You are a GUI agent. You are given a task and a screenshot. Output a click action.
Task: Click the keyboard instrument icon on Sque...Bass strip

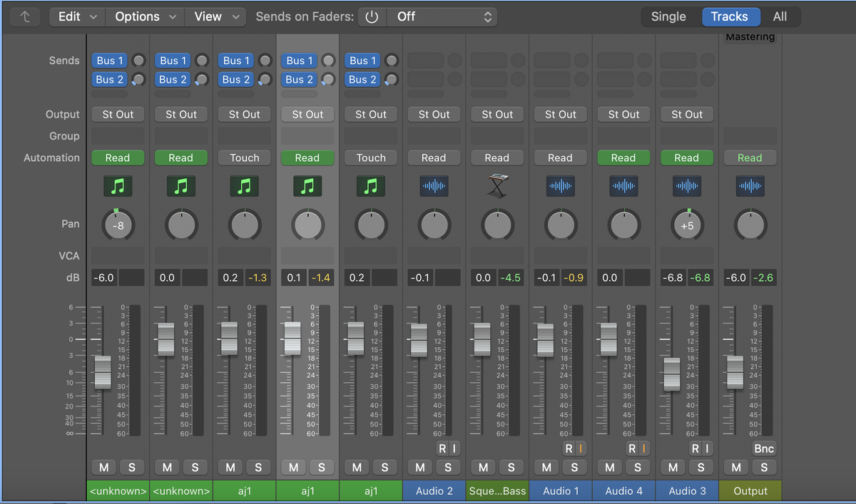pyautogui.click(x=497, y=187)
